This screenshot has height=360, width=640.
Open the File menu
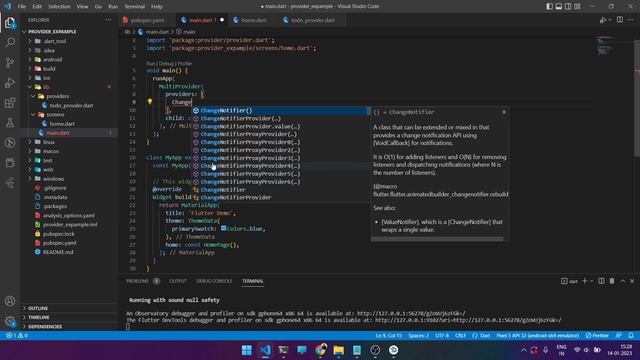[22, 7]
